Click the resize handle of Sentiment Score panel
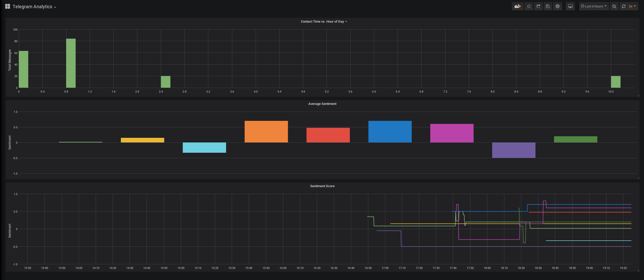Screen dimensions: 644x280 coord(638,270)
